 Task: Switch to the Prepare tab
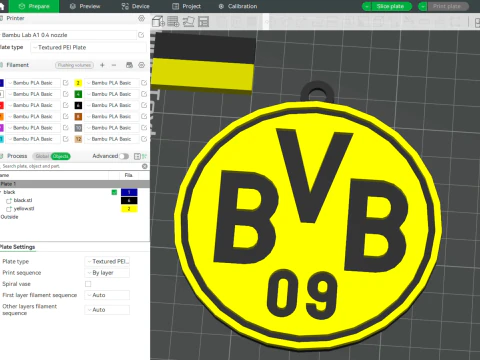(x=34, y=6)
